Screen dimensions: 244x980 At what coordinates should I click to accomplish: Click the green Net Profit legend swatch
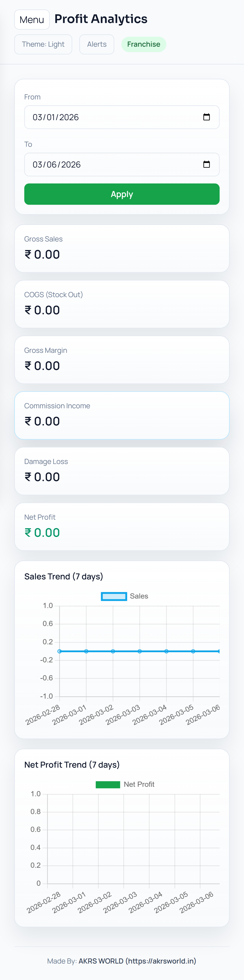click(108, 784)
